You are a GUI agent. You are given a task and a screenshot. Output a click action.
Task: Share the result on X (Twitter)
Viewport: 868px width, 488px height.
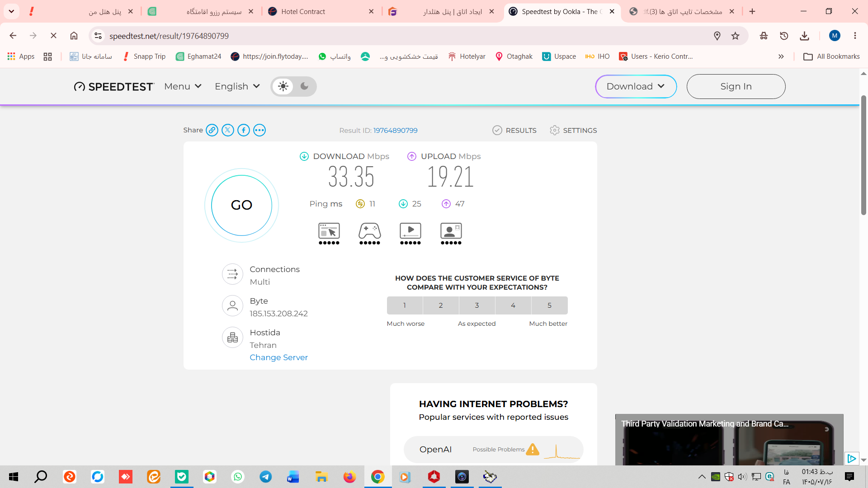click(x=228, y=130)
